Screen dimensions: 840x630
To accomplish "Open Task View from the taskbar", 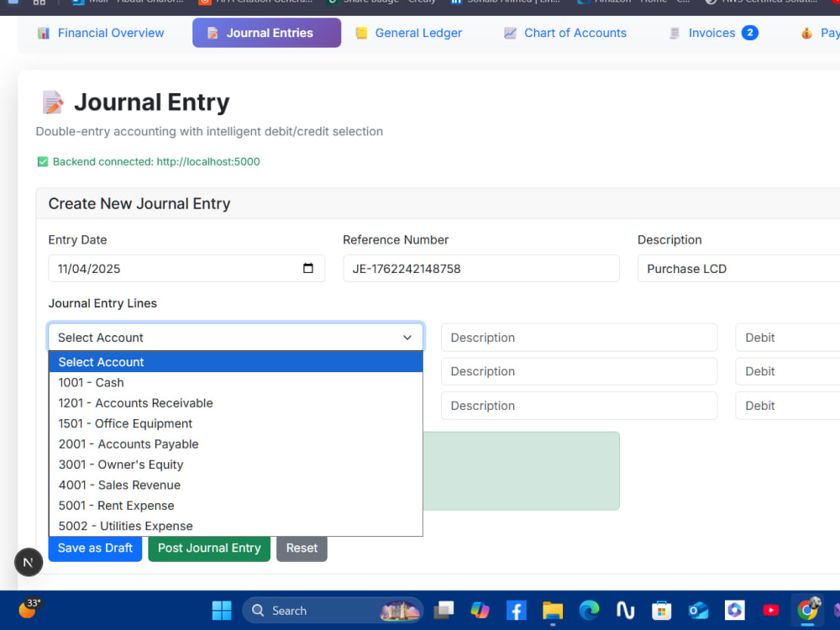I will point(444,610).
